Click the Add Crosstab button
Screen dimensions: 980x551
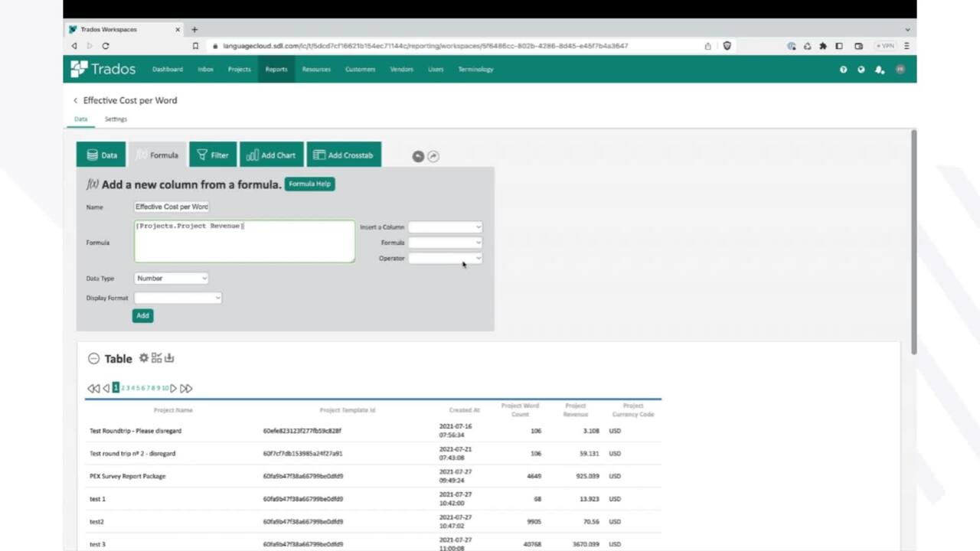(344, 155)
